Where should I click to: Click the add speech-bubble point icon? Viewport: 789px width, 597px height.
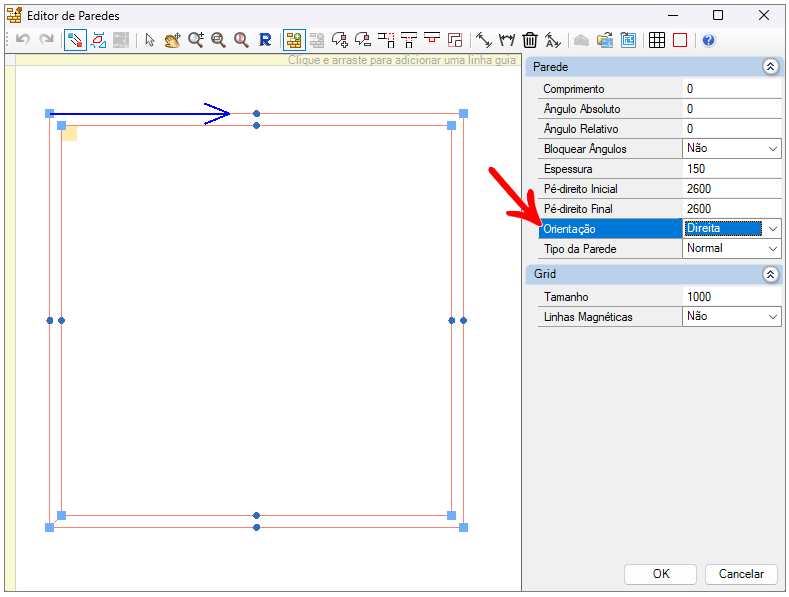pyautogui.click(x=340, y=40)
